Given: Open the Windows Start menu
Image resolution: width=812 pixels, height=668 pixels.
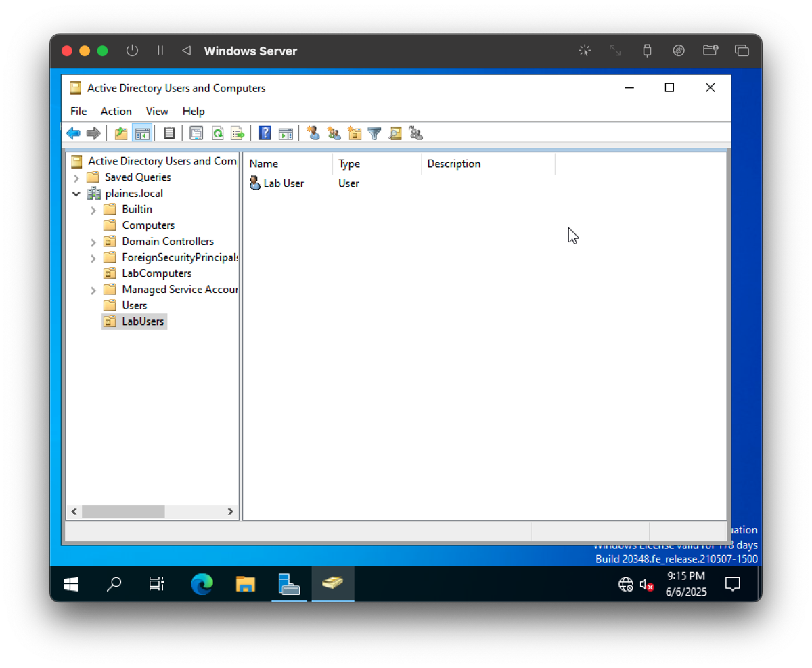Looking at the screenshot, I should [70, 584].
